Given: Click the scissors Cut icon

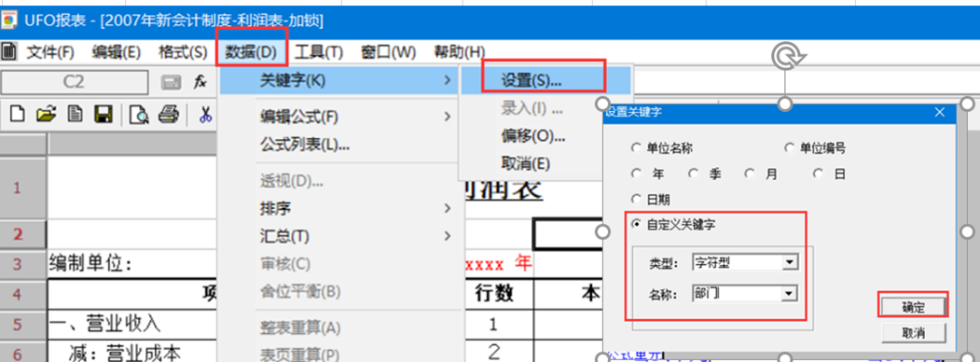Looking at the screenshot, I should [206, 114].
